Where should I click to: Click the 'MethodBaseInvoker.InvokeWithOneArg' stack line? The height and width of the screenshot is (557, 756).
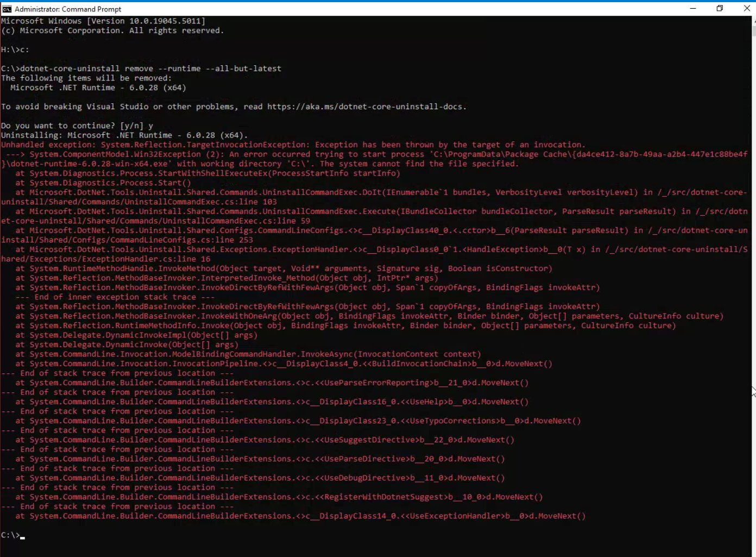[x=369, y=316]
